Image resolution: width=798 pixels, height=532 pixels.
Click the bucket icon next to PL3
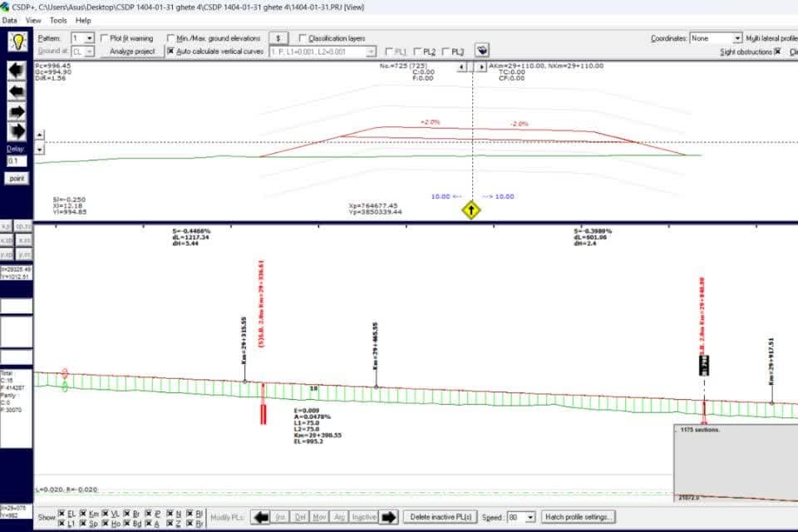pos(481,51)
